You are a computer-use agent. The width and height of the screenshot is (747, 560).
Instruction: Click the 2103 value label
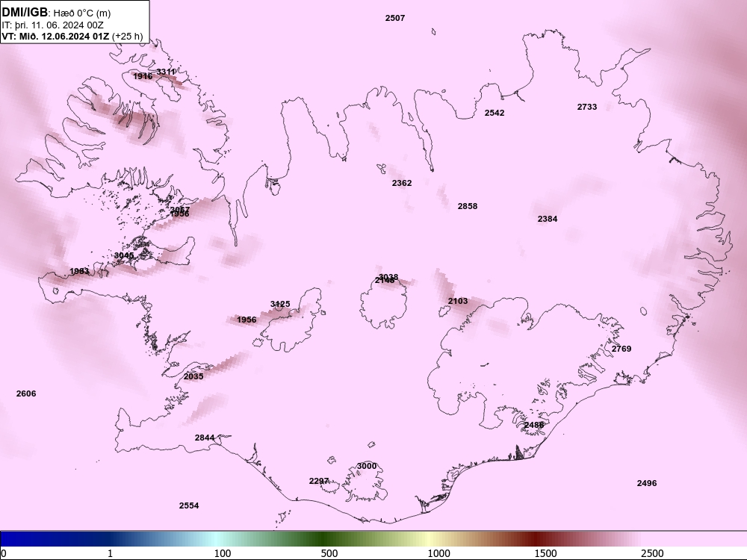tap(458, 301)
